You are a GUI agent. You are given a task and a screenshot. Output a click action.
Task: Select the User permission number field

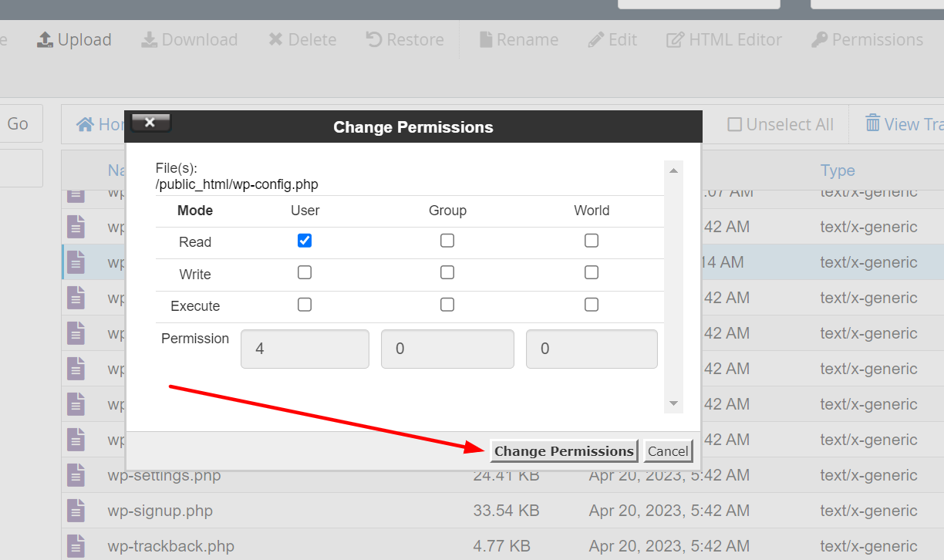(x=305, y=349)
